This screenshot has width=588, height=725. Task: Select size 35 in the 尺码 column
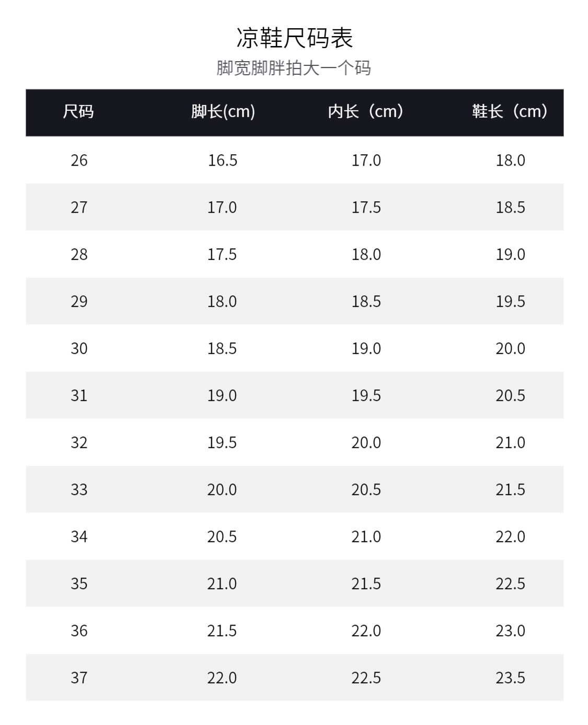(x=79, y=584)
